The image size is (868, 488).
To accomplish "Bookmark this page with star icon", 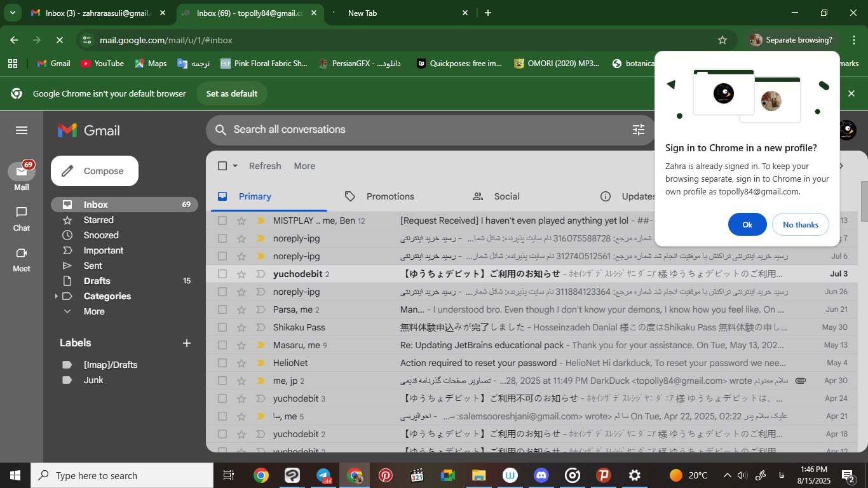I will pyautogui.click(x=722, y=40).
